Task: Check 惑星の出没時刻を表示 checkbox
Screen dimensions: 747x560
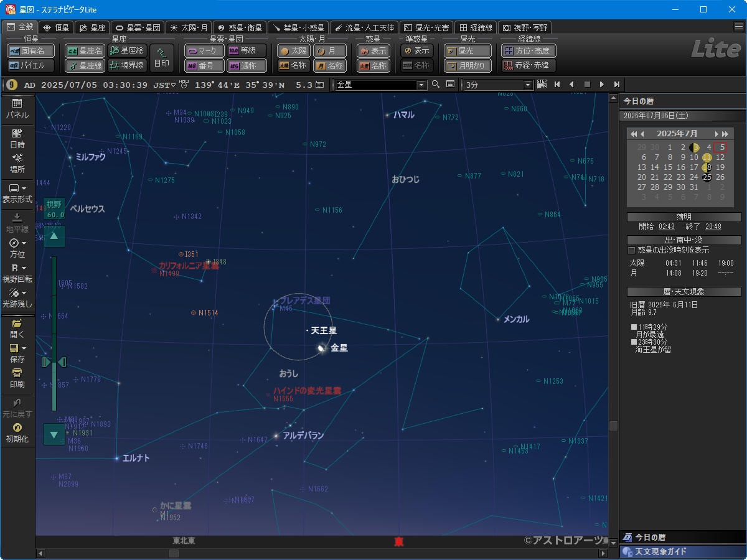Action: pos(632,250)
